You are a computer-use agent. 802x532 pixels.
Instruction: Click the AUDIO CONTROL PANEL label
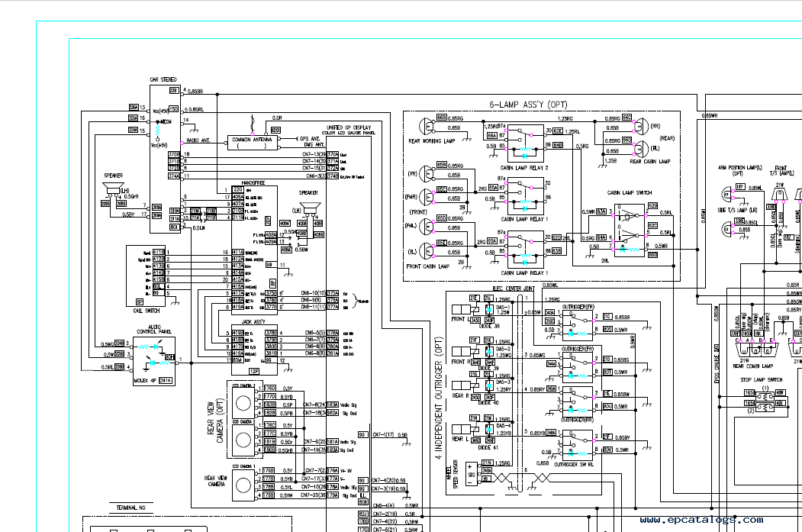pos(154,329)
